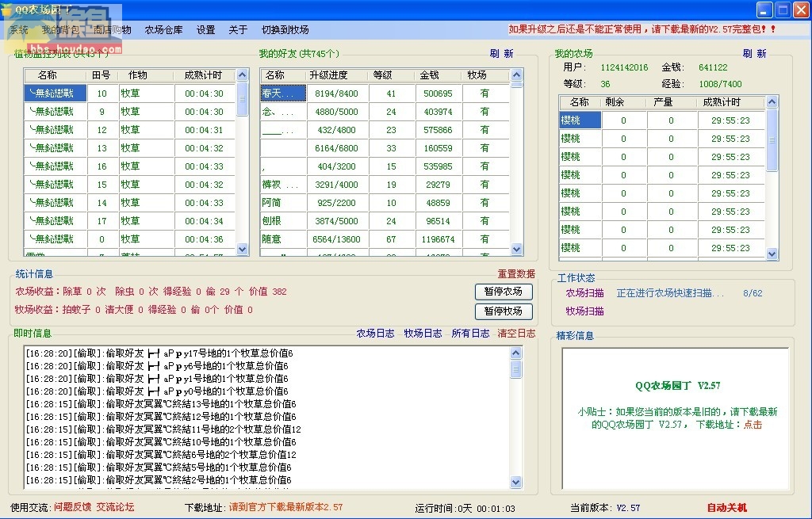Screen dimensions: 812x519
Task: Click download link 请到官方下载最新版本2.57
Action: pyautogui.click(x=285, y=507)
